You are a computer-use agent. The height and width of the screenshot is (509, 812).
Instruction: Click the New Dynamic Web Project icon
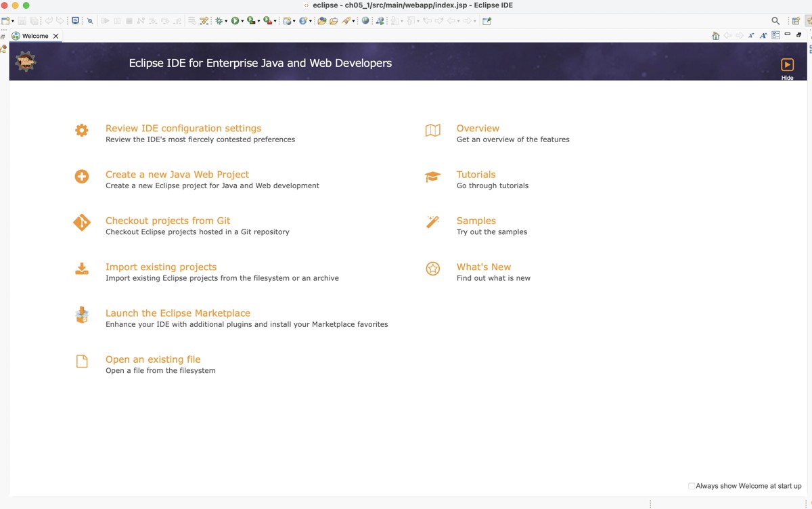tap(287, 21)
